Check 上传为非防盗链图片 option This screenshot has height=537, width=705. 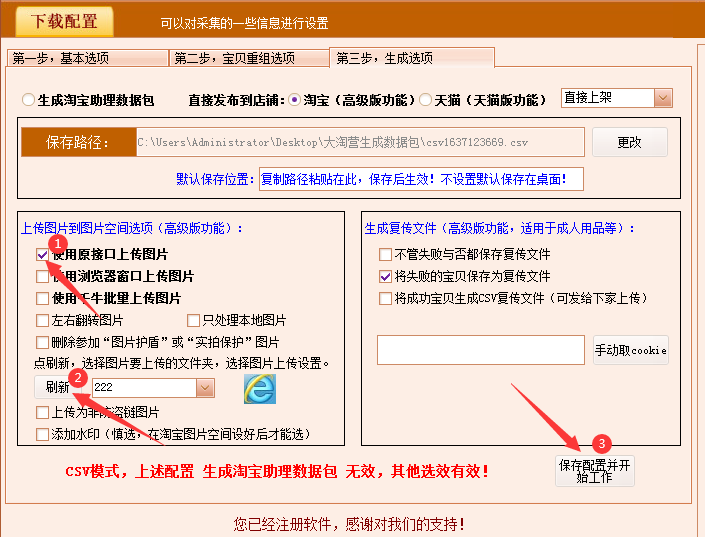tap(42, 412)
